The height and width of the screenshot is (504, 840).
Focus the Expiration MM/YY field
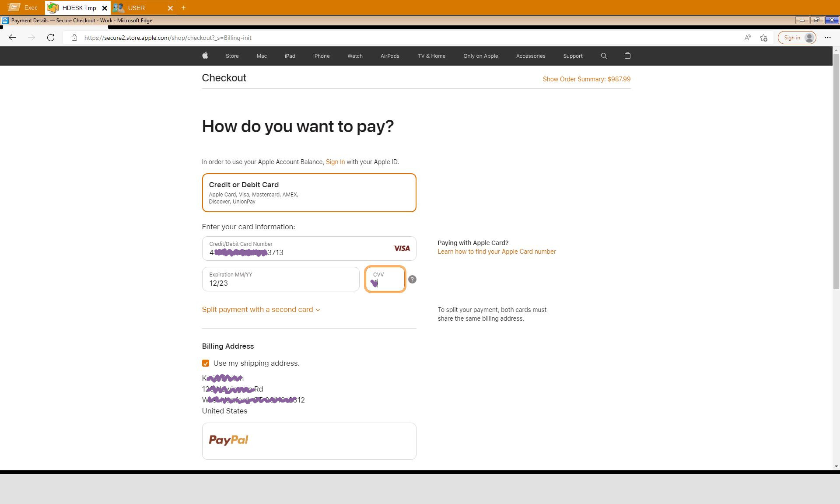[x=280, y=279]
